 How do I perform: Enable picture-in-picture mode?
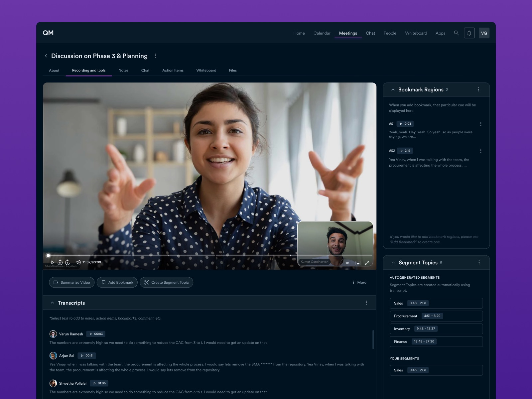357,263
